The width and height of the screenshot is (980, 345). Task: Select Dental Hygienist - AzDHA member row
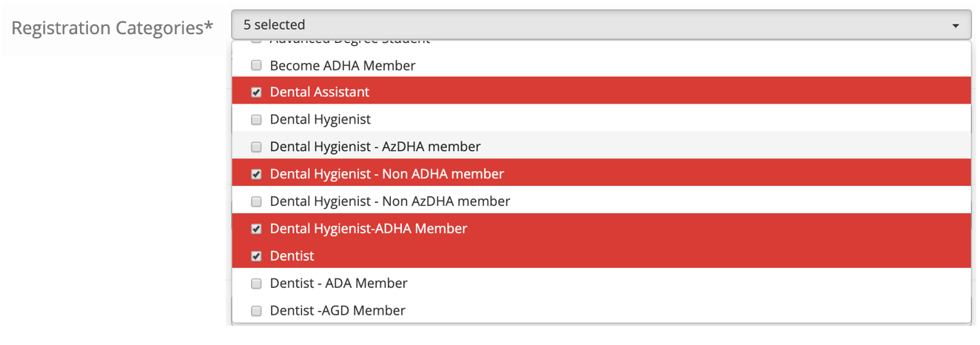[602, 146]
